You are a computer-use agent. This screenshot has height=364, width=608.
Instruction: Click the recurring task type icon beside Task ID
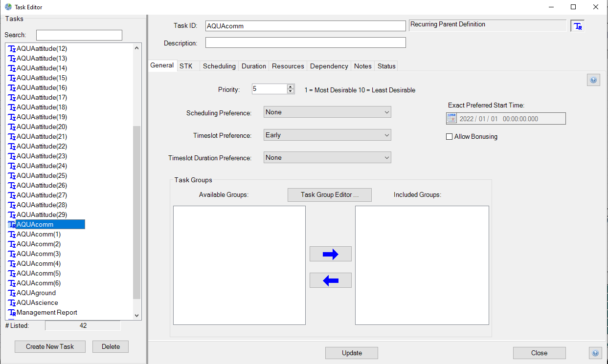577,26
